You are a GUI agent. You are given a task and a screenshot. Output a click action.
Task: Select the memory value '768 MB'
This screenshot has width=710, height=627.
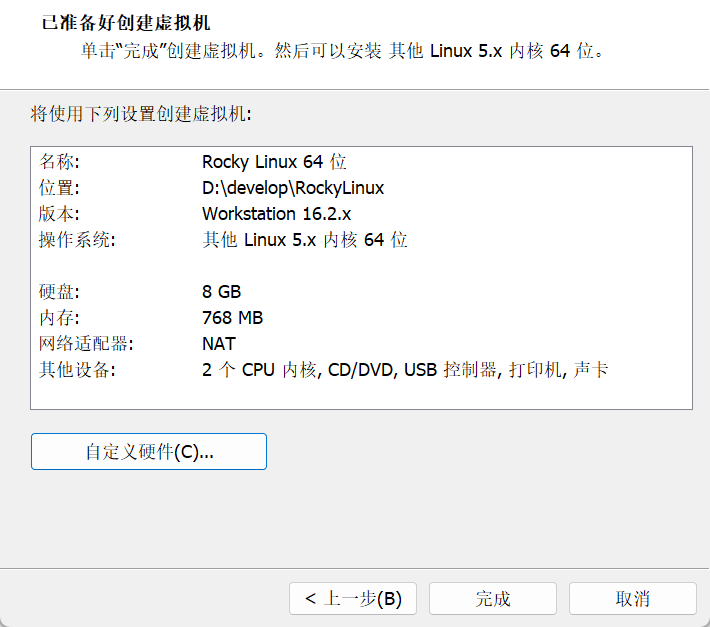pyautogui.click(x=232, y=318)
